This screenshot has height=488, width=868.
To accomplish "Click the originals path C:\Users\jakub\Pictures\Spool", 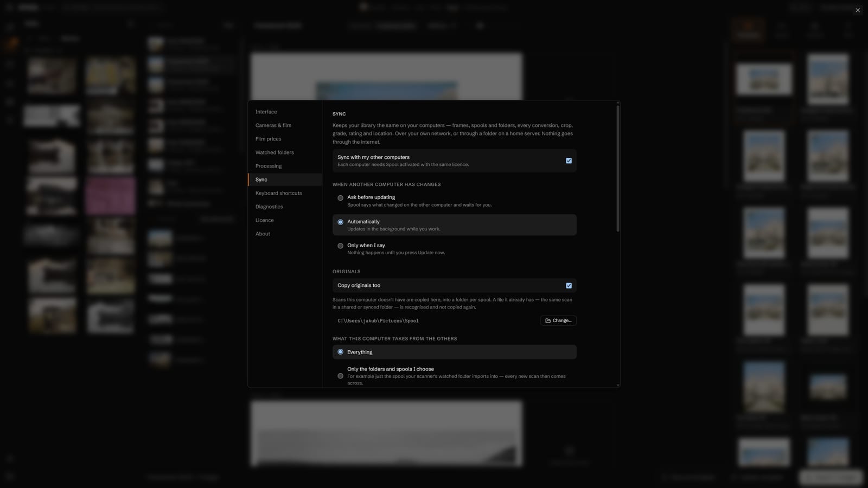I will pos(378,320).
